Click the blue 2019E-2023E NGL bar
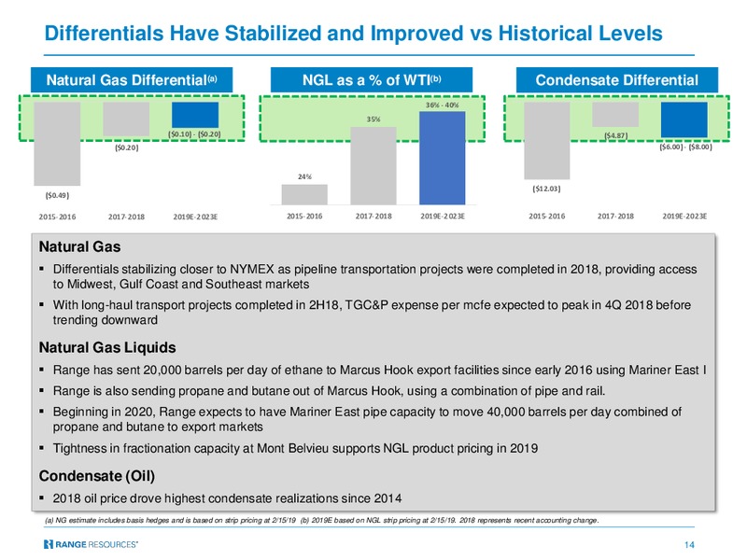The width and height of the screenshot is (747, 560). coord(442,158)
